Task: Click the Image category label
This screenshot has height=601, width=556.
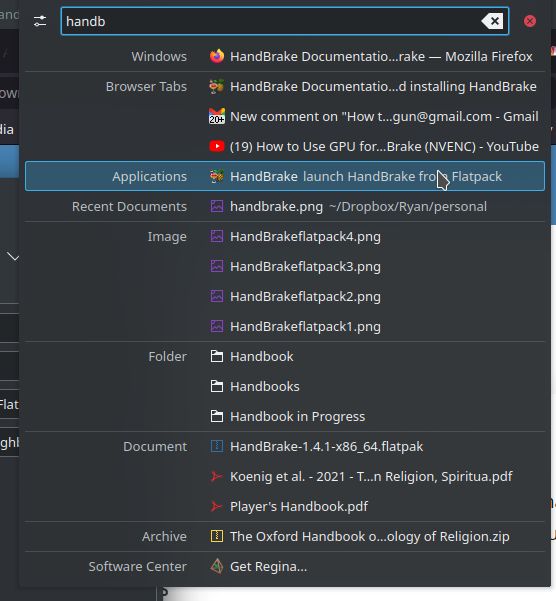Action: click(x=167, y=236)
